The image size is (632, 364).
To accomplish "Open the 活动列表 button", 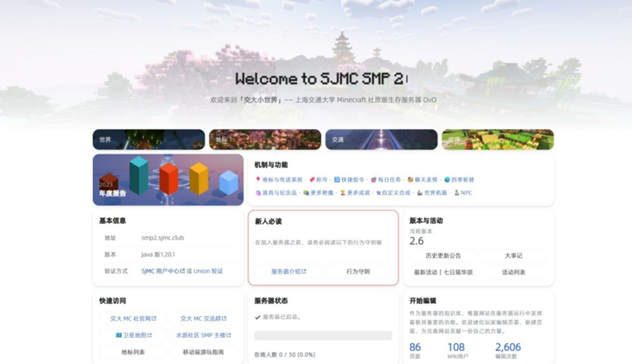I will (x=514, y=272).
